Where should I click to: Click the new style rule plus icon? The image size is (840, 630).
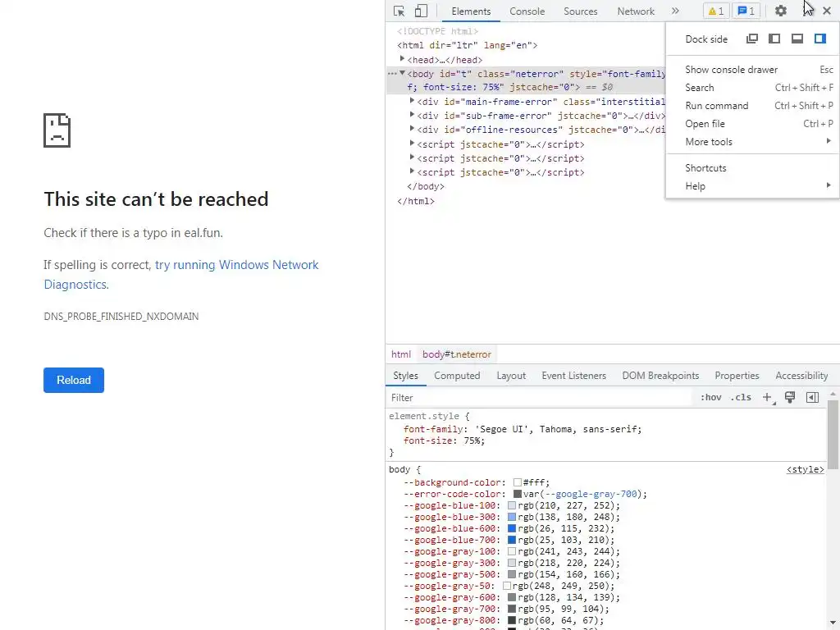(768, 398)
